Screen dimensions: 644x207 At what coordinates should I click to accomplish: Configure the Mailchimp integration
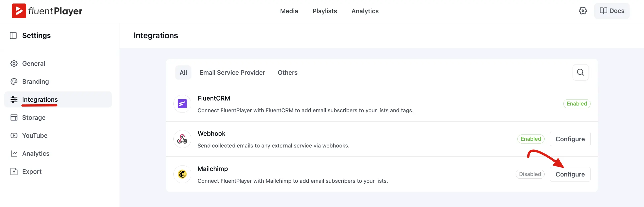point(570,174)
